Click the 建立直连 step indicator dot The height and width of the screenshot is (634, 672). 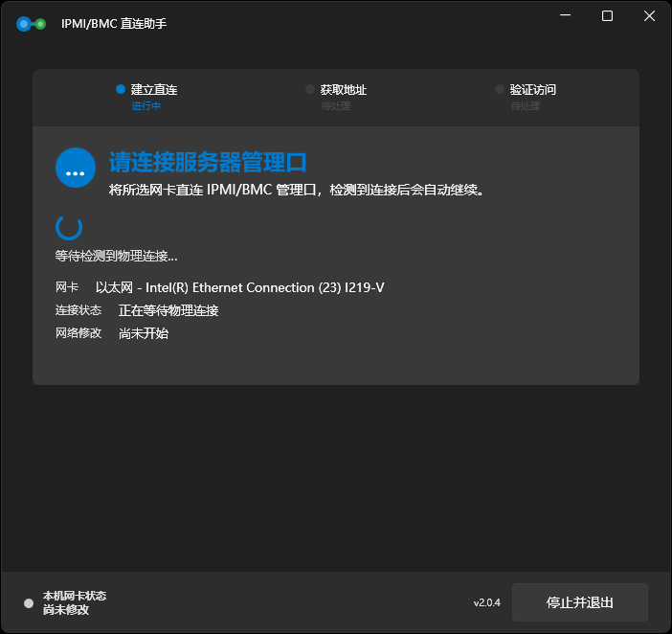[121, 89]
